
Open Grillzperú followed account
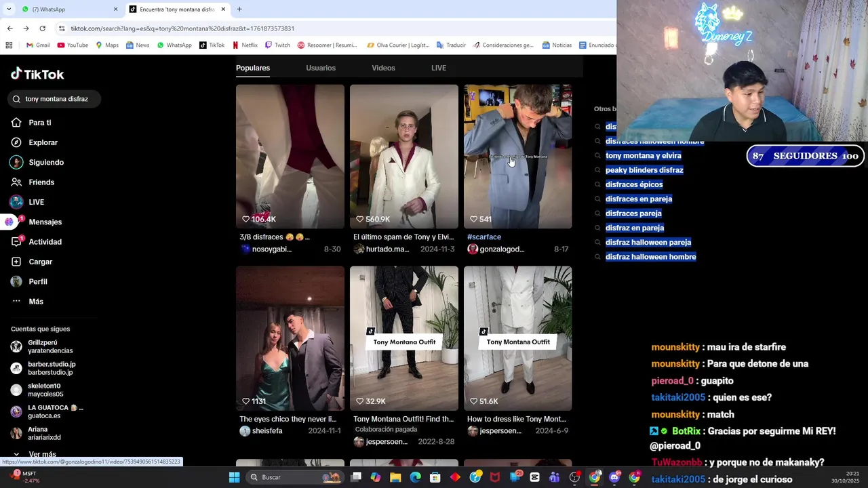(x=42, y=346)
